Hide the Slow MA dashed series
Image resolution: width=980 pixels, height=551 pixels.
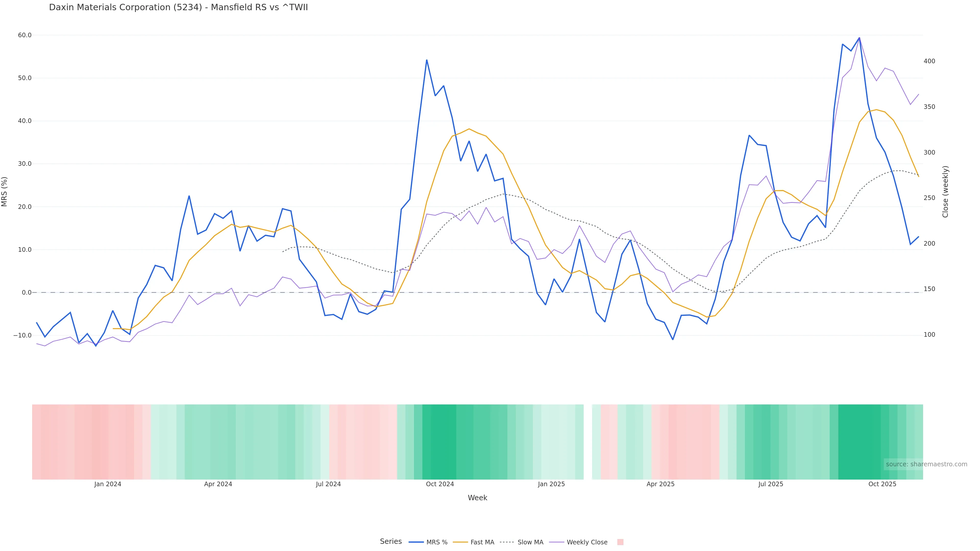522,542
